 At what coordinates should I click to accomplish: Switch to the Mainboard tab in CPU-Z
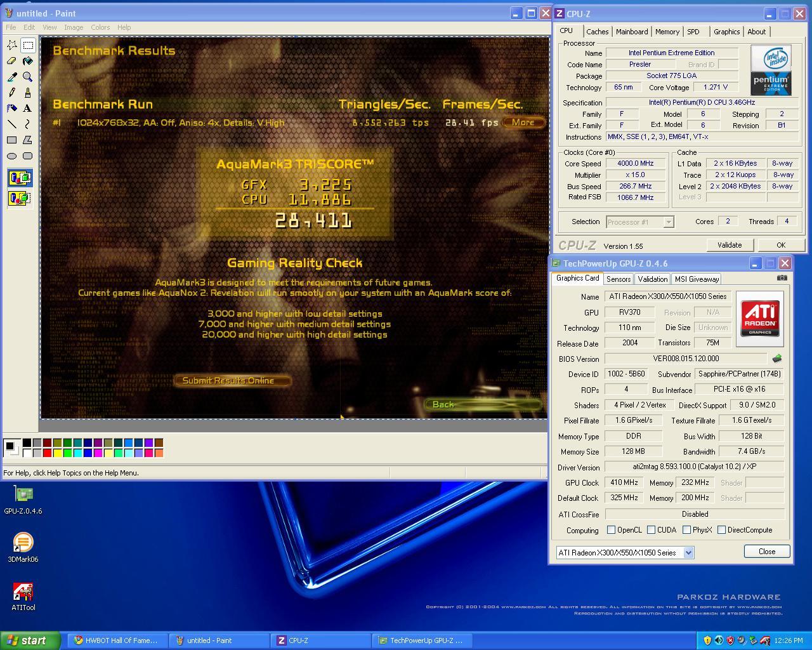pos(632,32)
